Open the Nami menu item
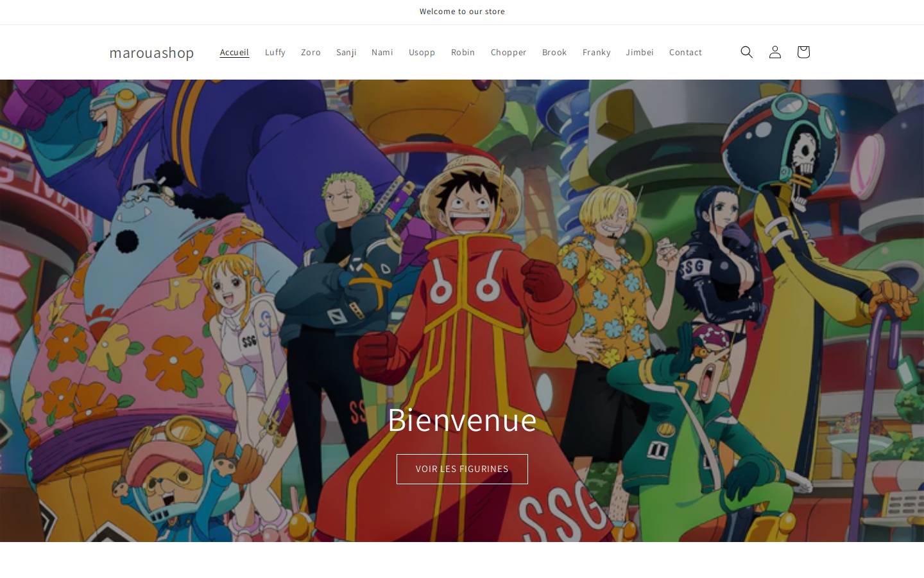This screenshot has width=924, height=578. click(x=382, y=52)
